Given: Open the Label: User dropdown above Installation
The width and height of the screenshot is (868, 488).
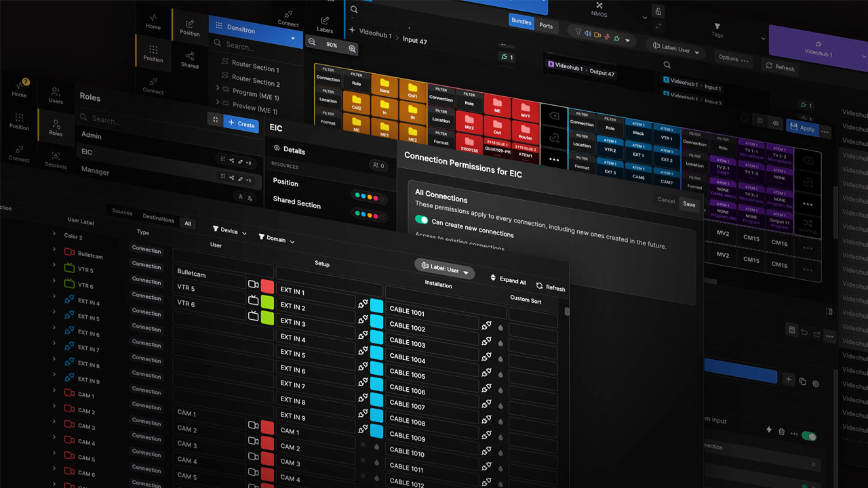Looking at the screenshot, I should tap(444, 268).
